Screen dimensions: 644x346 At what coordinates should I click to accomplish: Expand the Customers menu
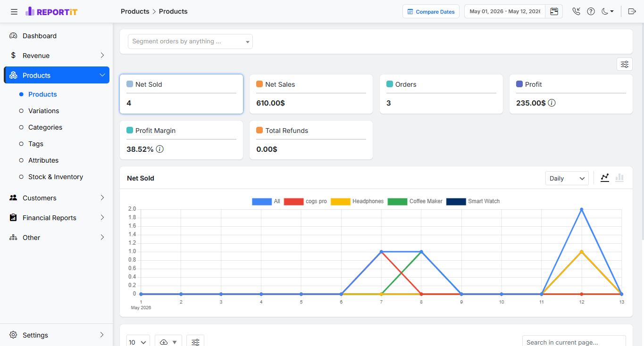tap(57, 198)
